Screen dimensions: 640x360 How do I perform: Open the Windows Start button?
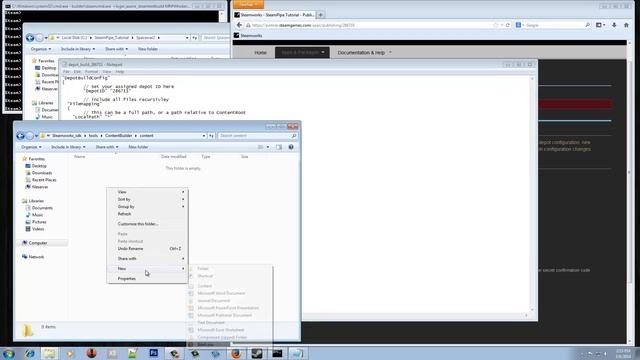point(8,353)
